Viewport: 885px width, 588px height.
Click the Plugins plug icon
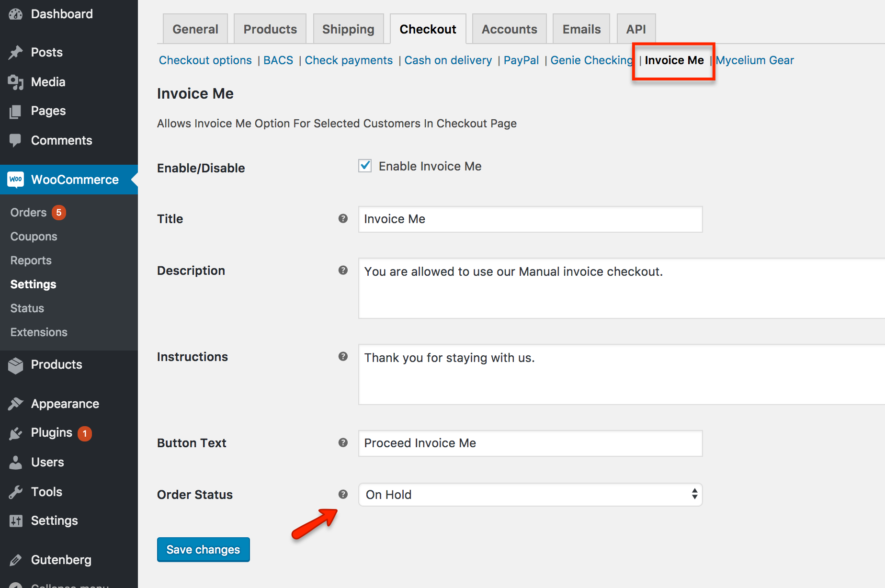[15, 433]
